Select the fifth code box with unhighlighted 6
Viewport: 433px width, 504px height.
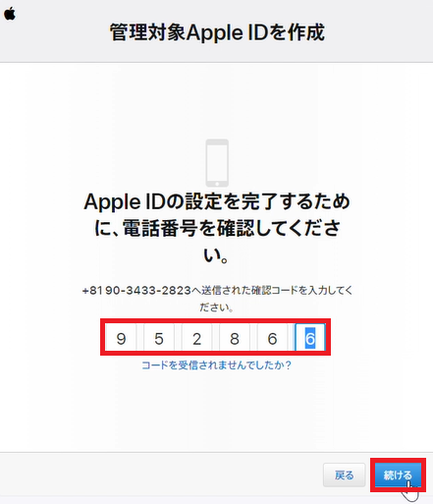pos(272,338)
